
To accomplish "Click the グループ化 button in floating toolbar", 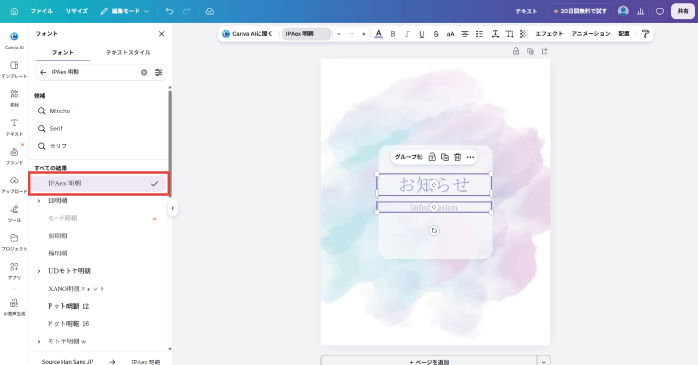I will click(408, 157).
